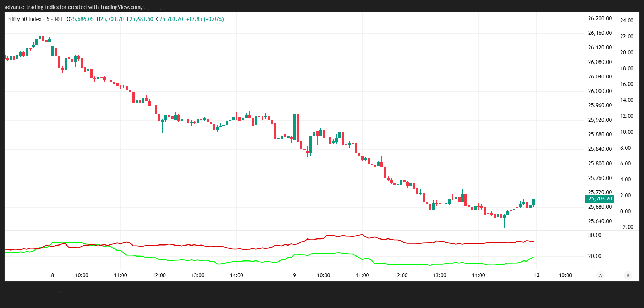Click the date marker "8" on time axis

coord(53,275)
